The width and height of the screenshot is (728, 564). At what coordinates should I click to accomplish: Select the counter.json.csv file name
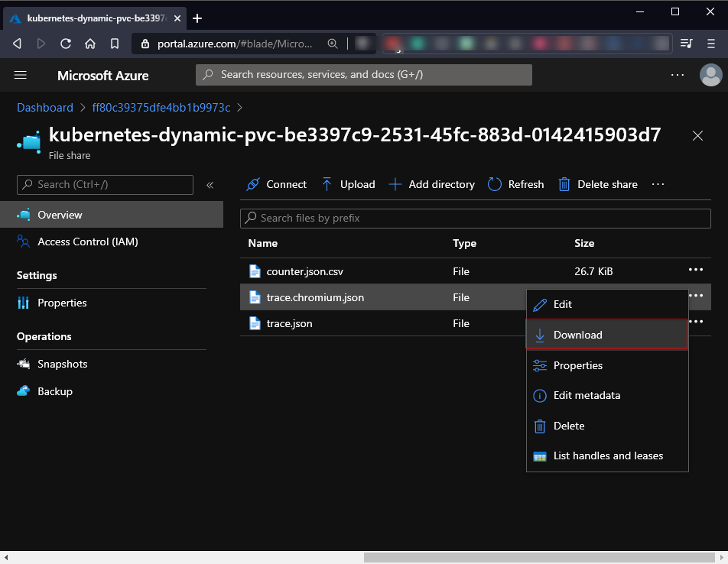point(304,272)
